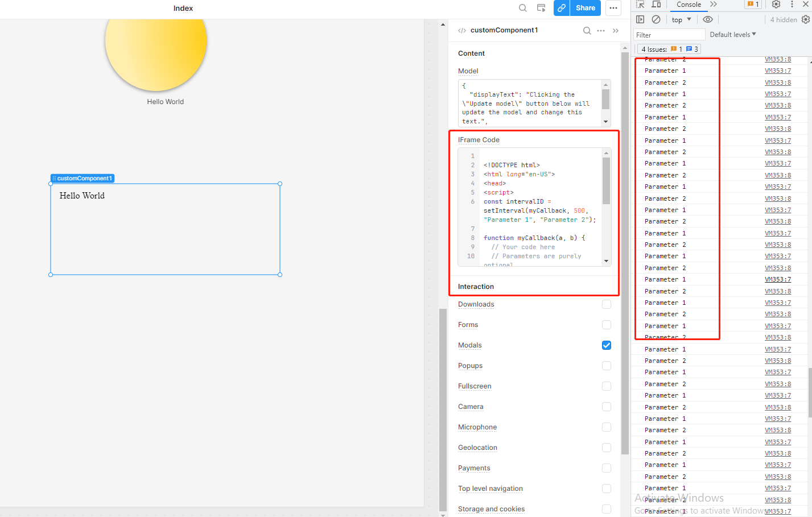Click the Modals permission label

[x=470, y=345]
